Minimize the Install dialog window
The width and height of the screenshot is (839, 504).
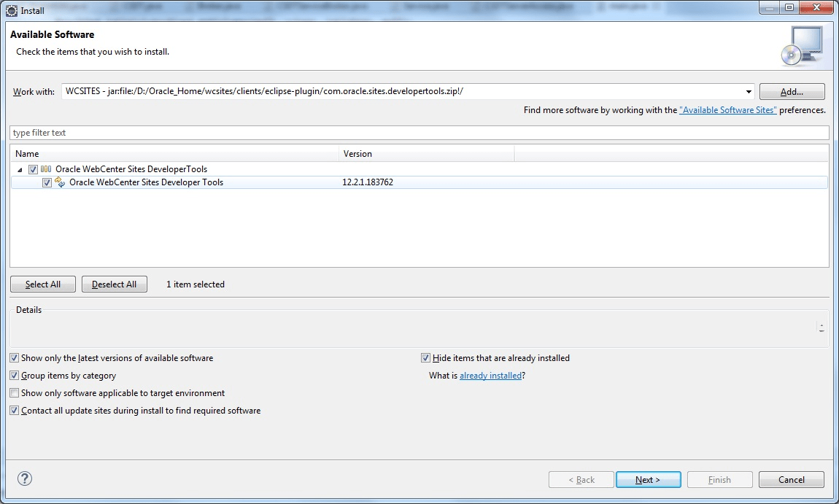(770, 7)
